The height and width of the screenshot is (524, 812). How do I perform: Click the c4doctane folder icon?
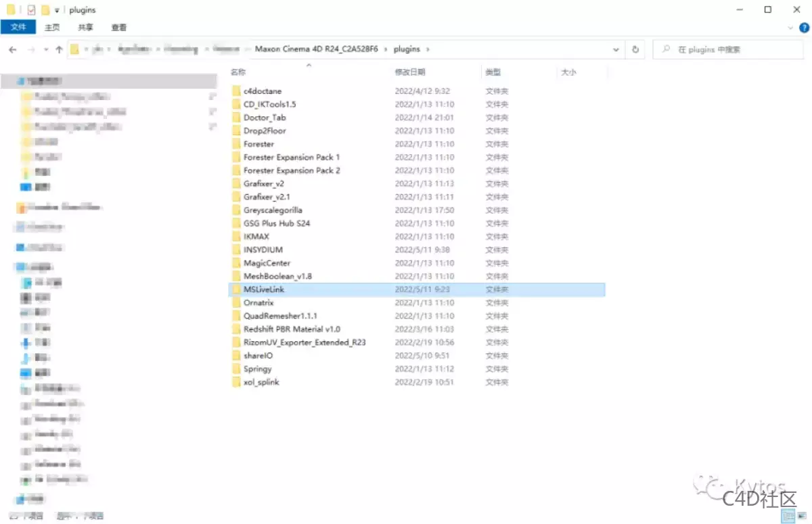pos(235,91)
